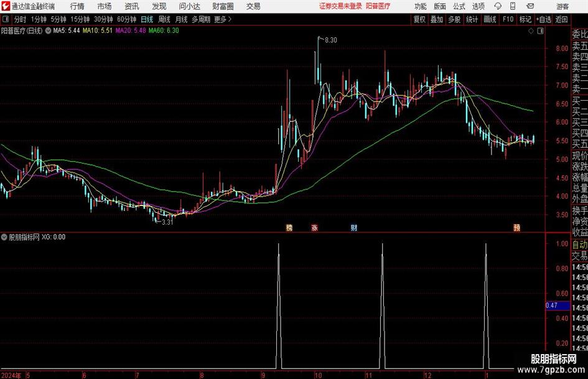Open the 画线 drawing tools button
The width and height of the screenshot is (588, 379).
click(x=490, y=19)
